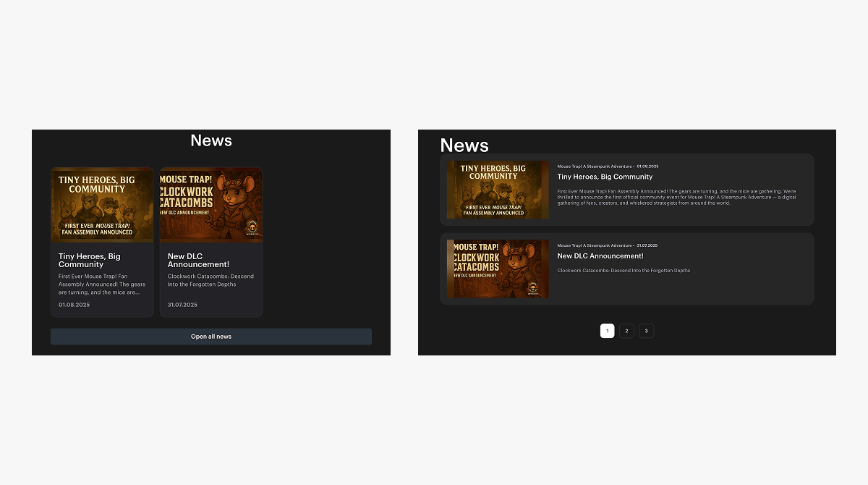Go to page 1 in pagination

(x=608, y=331)
